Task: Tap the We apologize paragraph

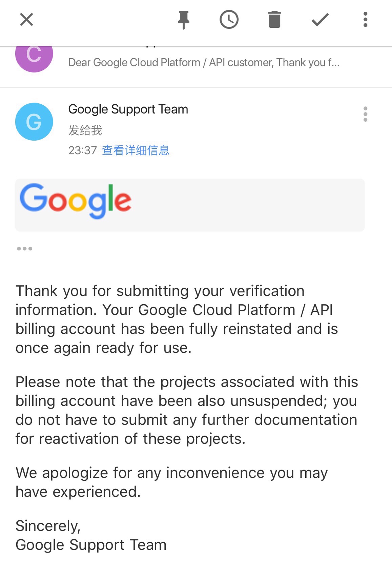Action: pos(171,482)
